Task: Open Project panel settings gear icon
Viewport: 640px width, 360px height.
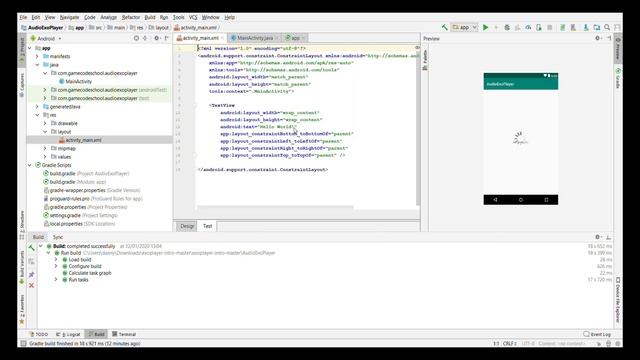Action: click(157, 38)
